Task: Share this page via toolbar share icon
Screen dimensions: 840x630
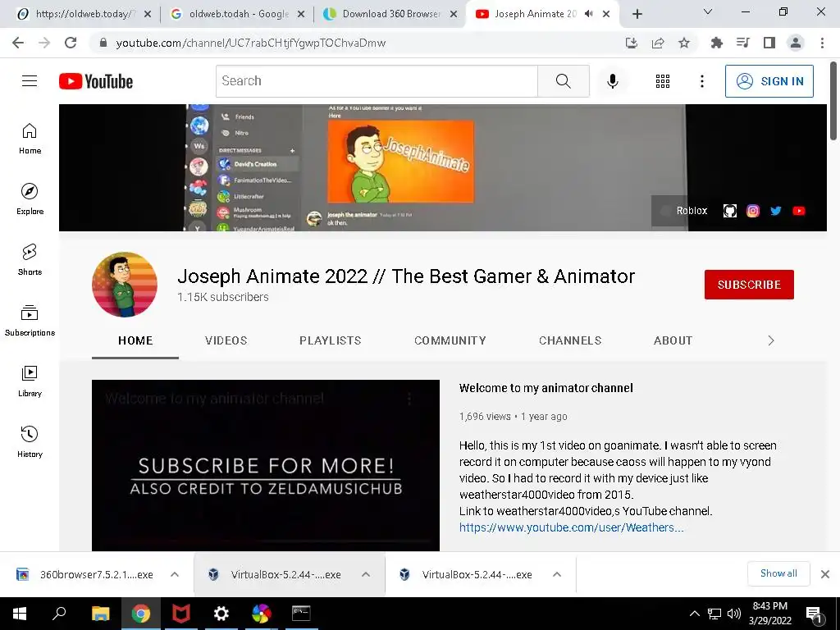Action: point(658,43)
